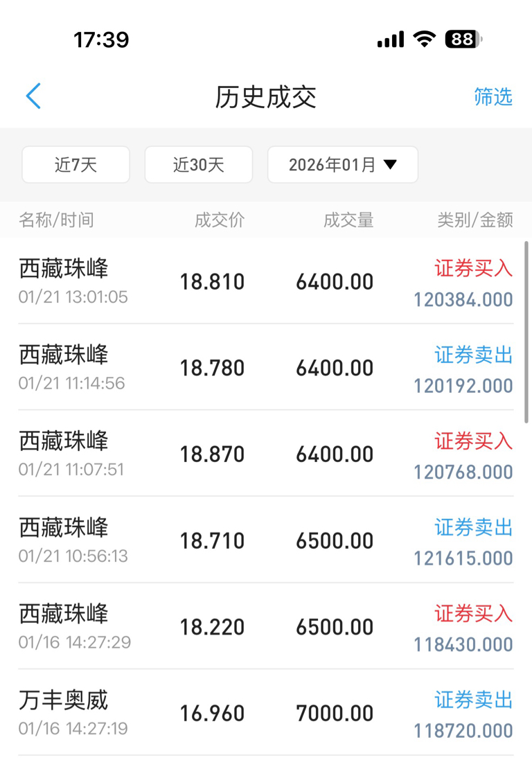Open the 西藏珠峰 10:56:13 sell record

[265, 540]
